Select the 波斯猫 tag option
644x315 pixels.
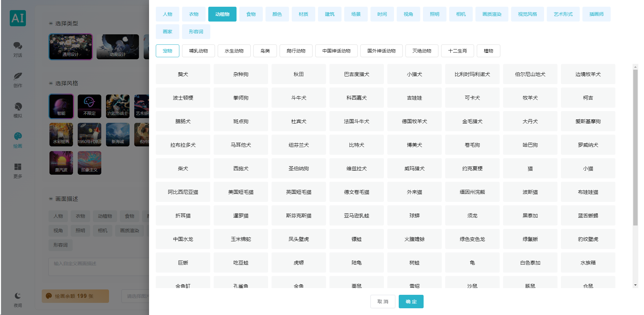(x=530, y=192)
